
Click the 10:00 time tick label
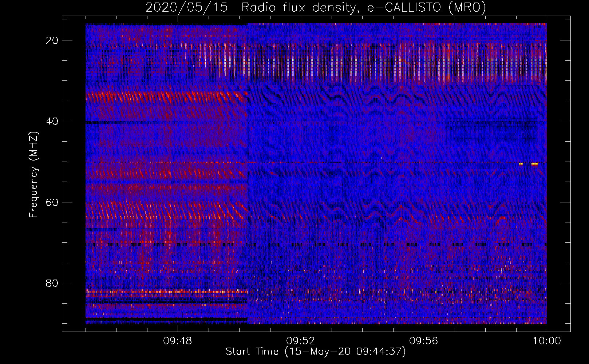click(547, 341)
